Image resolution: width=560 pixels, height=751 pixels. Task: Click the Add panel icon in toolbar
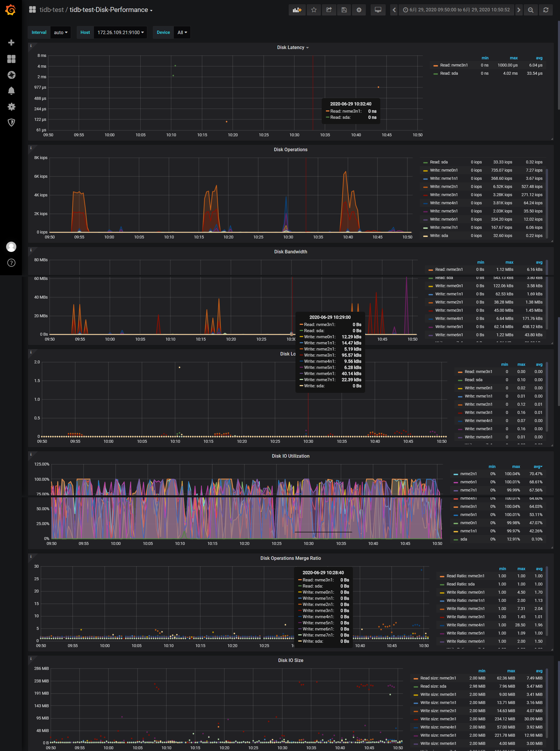[x=297, y=10]
